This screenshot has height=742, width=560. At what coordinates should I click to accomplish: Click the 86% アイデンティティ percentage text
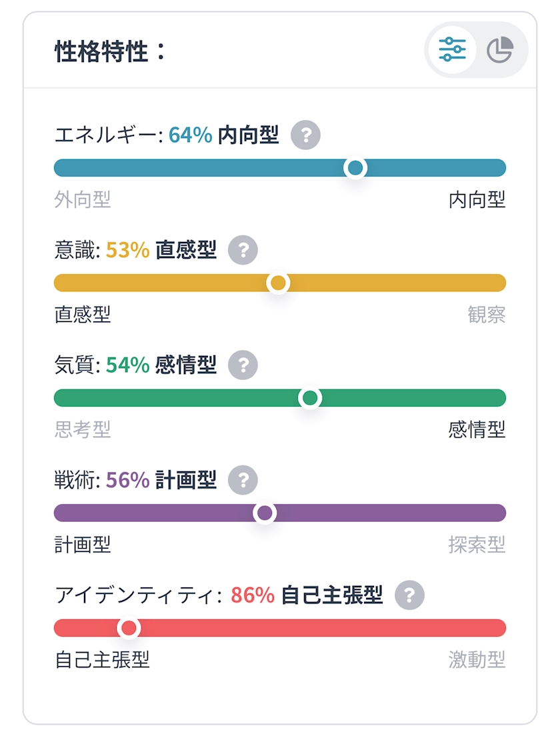click(253, 595)
